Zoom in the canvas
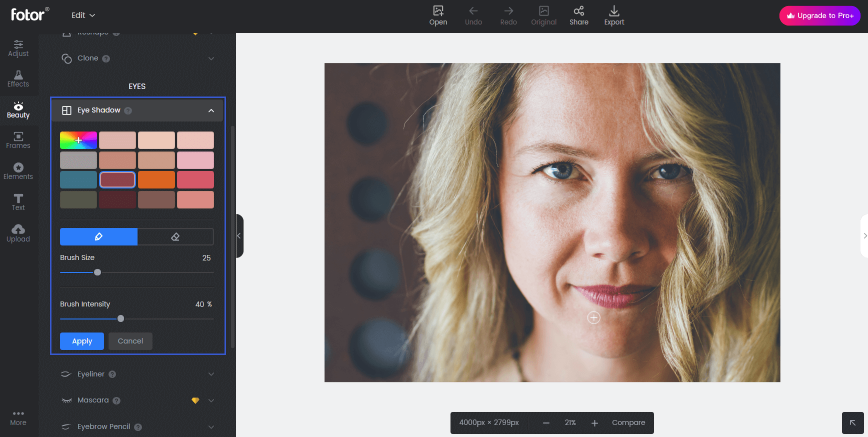Viewport: 868px width, 437px height. point(594,423)
